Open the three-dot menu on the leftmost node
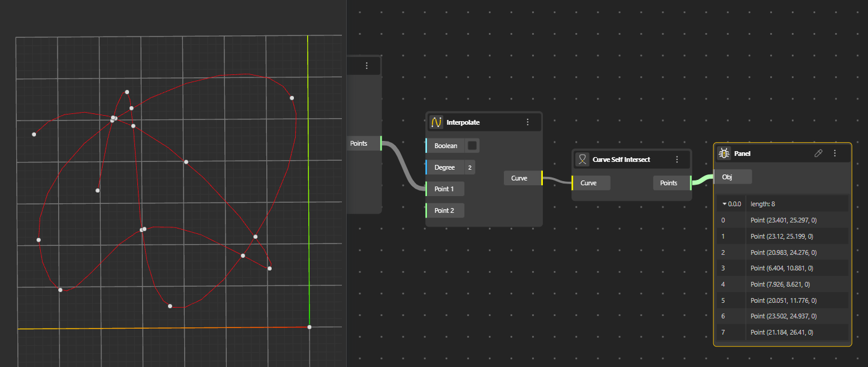This screenshot has height=367, width=868. 367,65
